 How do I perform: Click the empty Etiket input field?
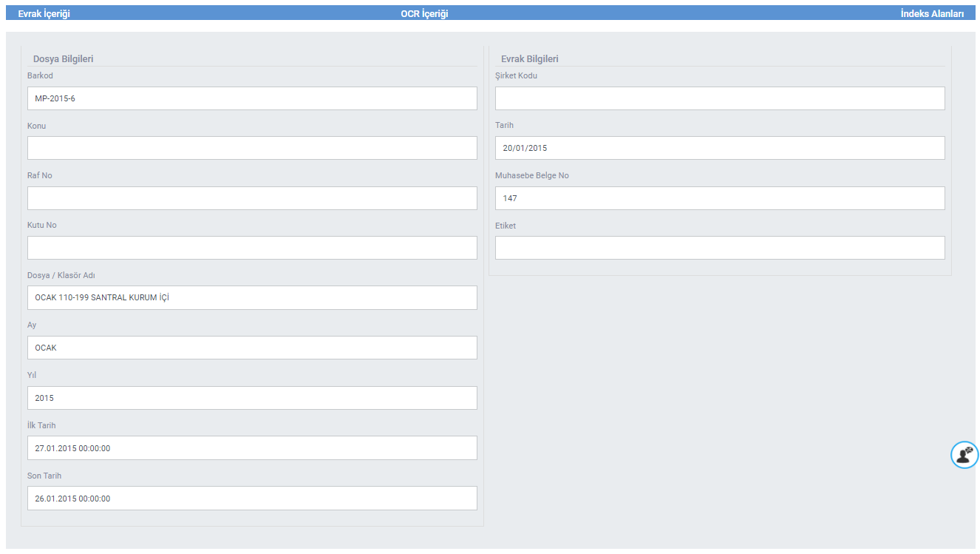coord(719,248)
